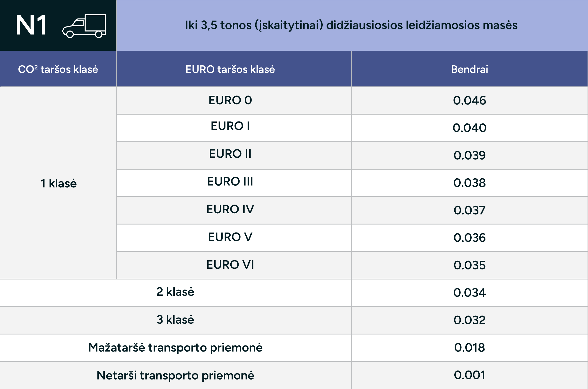Click the N1 category label

(x=31, y=25)
